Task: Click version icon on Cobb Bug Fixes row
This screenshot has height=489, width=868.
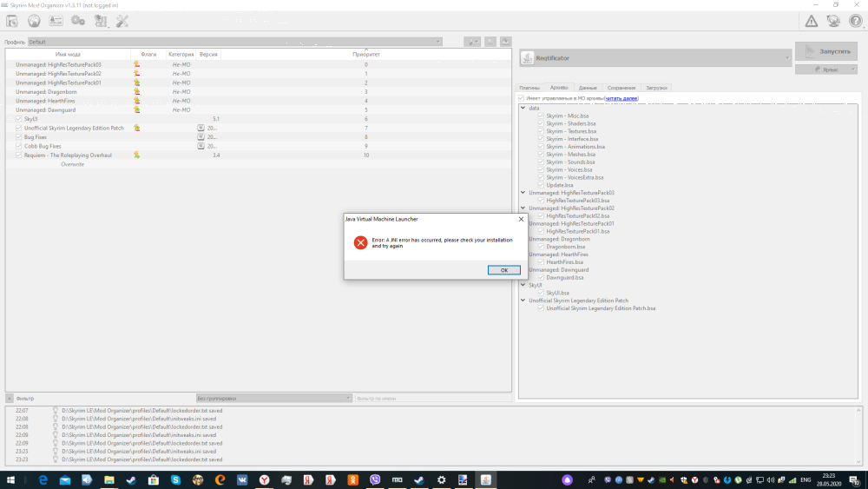Action: (x=201, y=146)
